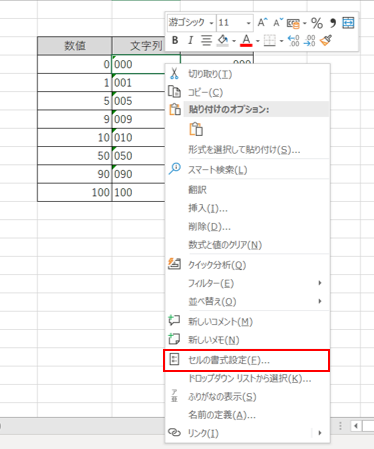Viewport: 374px width, 449px height.
Task: Click 翻訳 menu entry
Action: tap(247, 190)
